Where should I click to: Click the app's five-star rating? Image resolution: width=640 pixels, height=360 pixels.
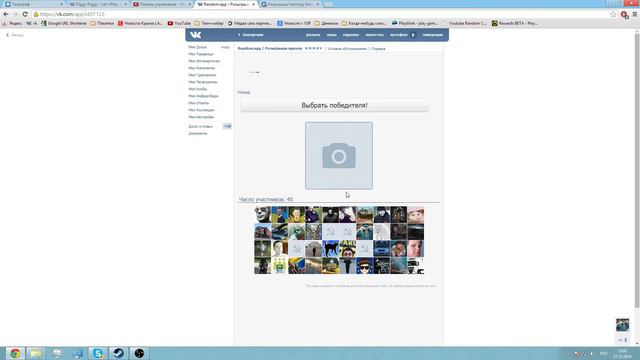click(x=313, y=48)
